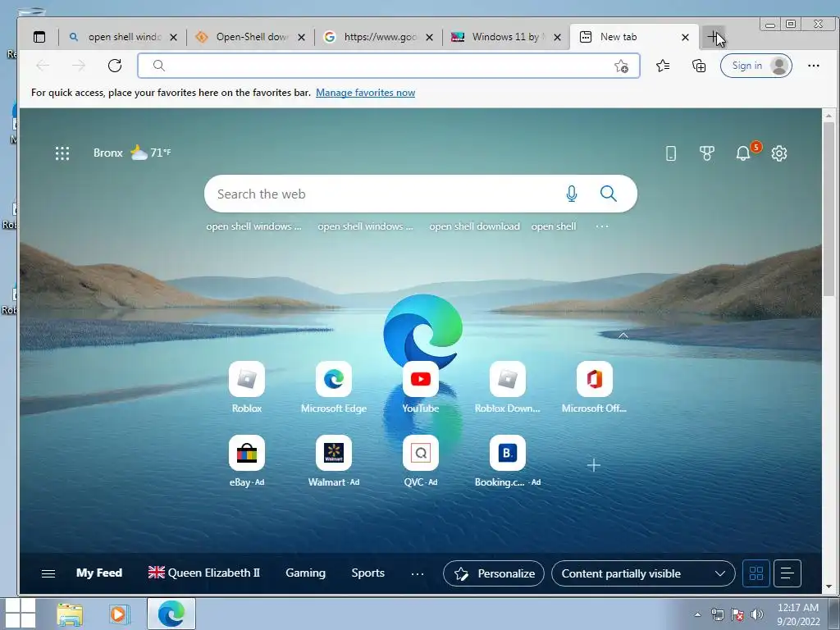Open the feed hamburger menu
This screenshot has width=840, height=630.
48,573
